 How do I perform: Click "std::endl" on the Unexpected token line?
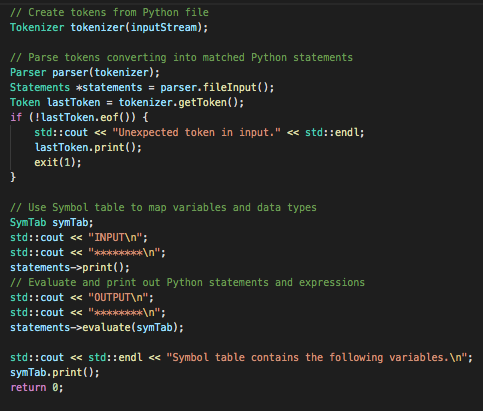(333, 132)
